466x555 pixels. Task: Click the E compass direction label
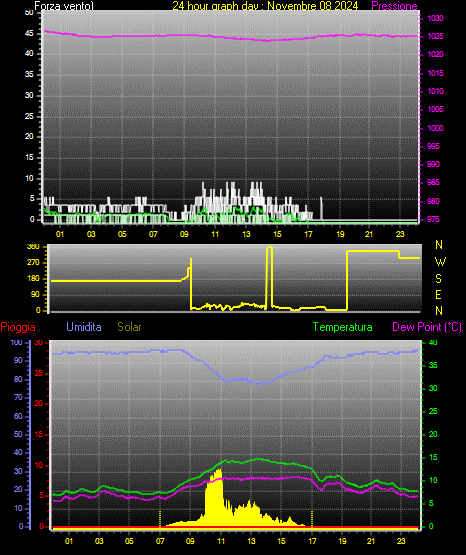[438, 295]
